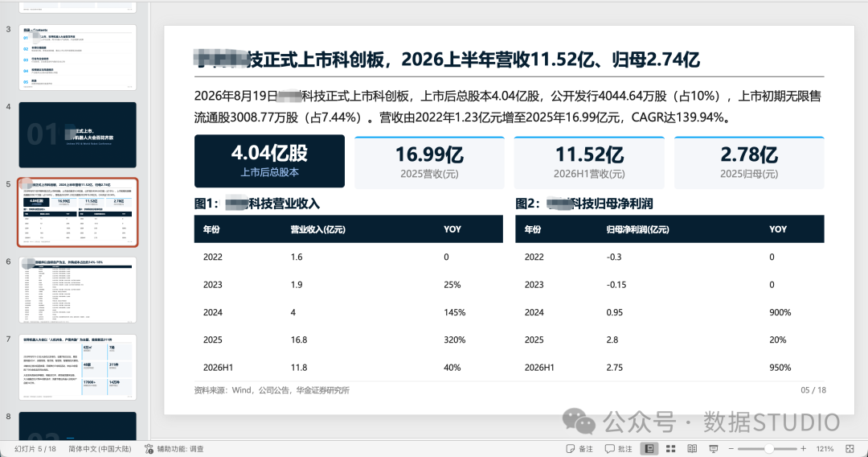Click page number 05 / 18

(813, 390)
